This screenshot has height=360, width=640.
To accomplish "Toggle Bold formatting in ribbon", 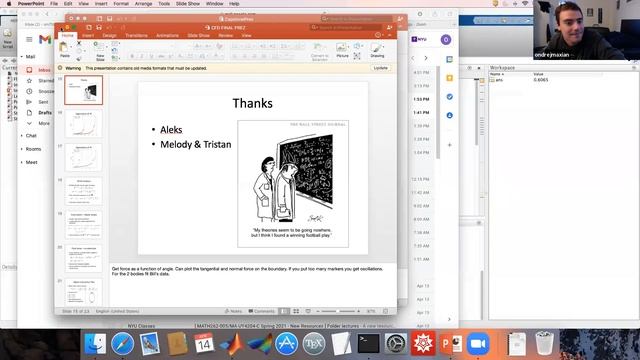I will (x=132, y=56).
